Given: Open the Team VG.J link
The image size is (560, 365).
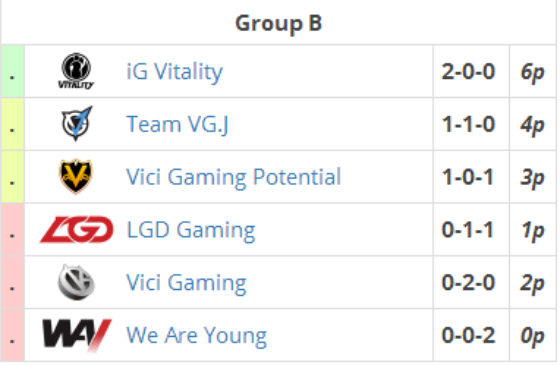Looking at the screenshot, I should [177, 124].
